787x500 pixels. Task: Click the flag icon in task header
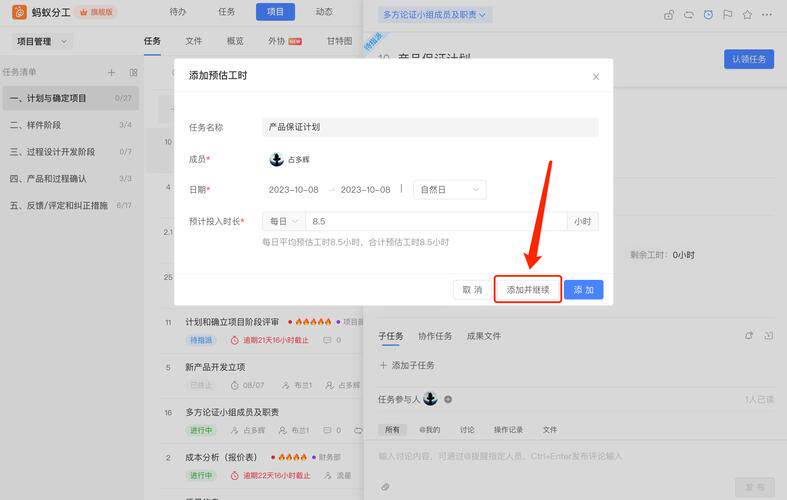728,15
